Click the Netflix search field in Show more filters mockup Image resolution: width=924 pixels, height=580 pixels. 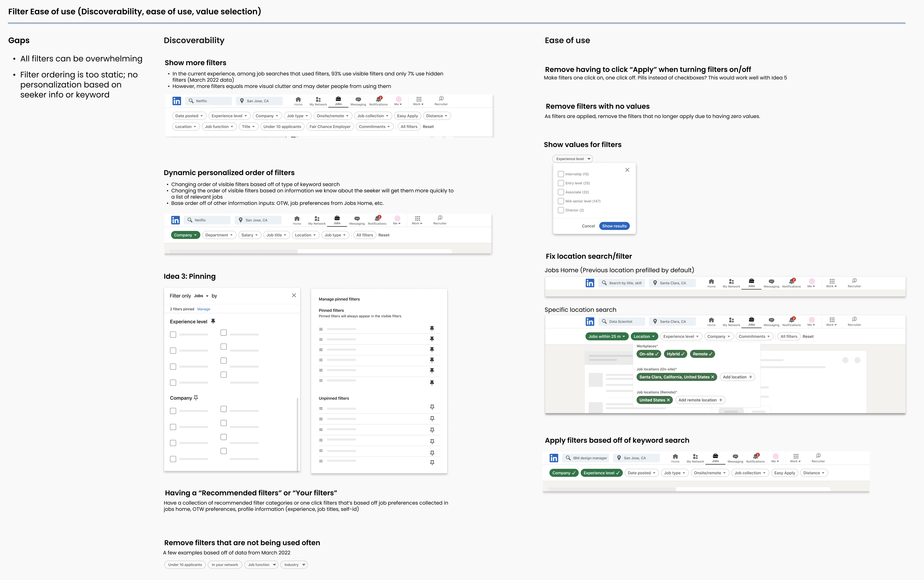(209, 101)
